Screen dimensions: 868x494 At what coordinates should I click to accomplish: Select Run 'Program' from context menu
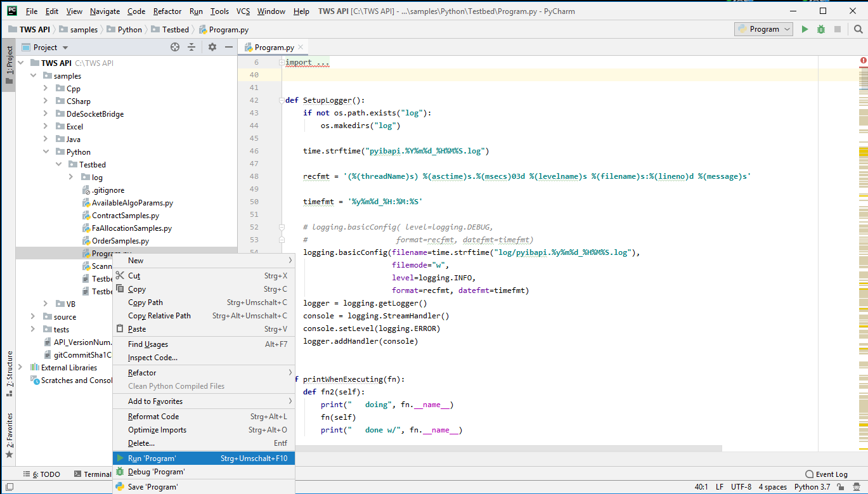(x=152, y=458)
